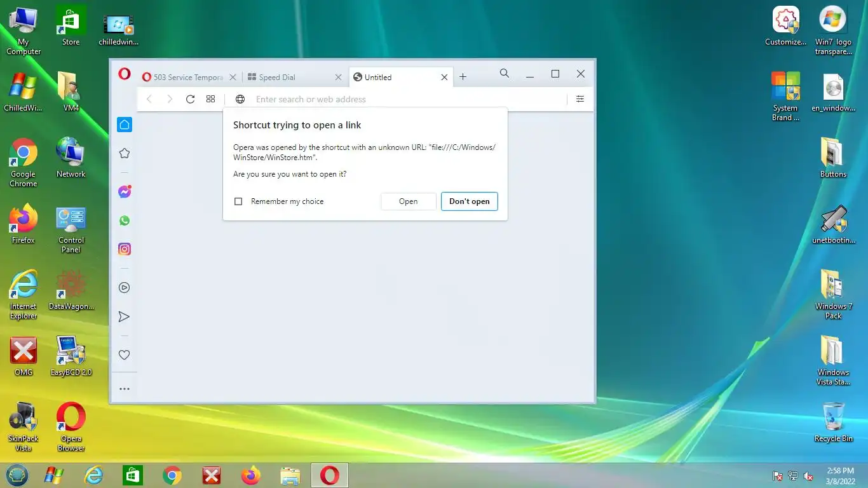This screenshot has height=488, width=868.
Task: Go back with the Opera back arrow
Action: [149, 99]
